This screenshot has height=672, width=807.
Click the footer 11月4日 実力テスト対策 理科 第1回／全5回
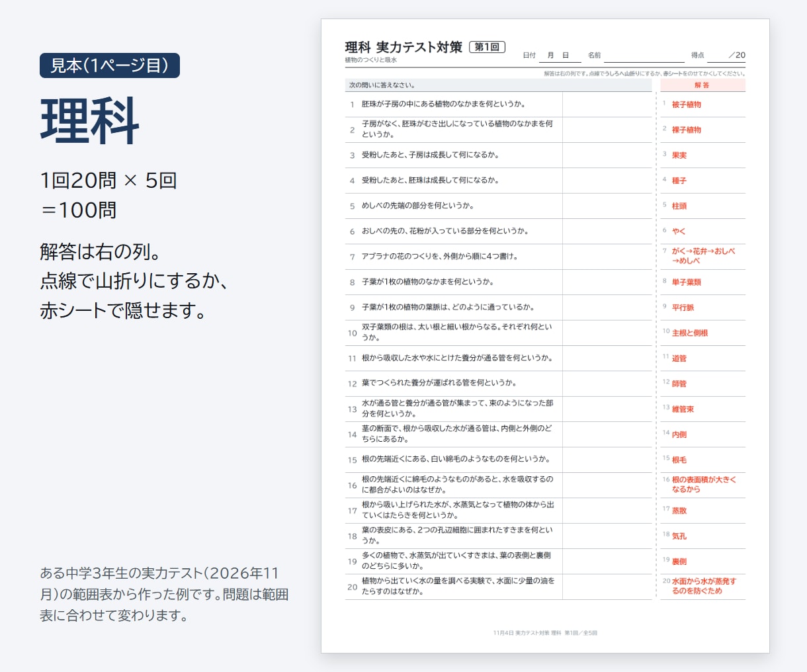coord(545,633)
